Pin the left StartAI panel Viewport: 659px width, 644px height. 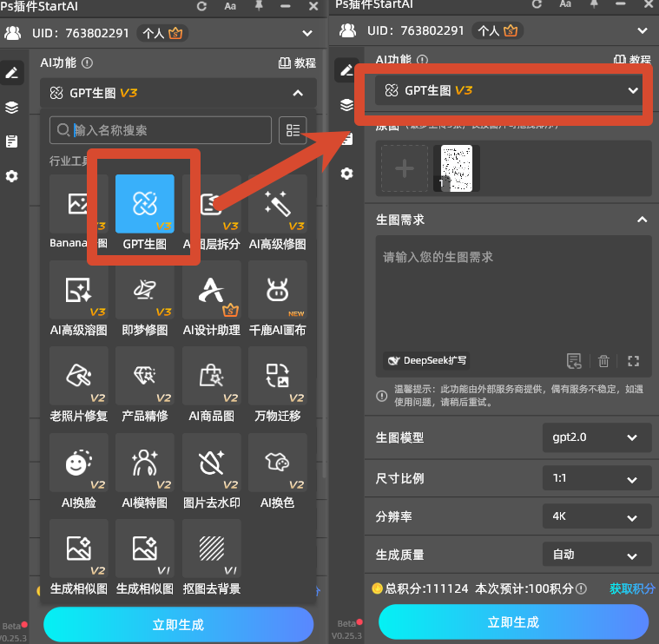coord(259,6)
